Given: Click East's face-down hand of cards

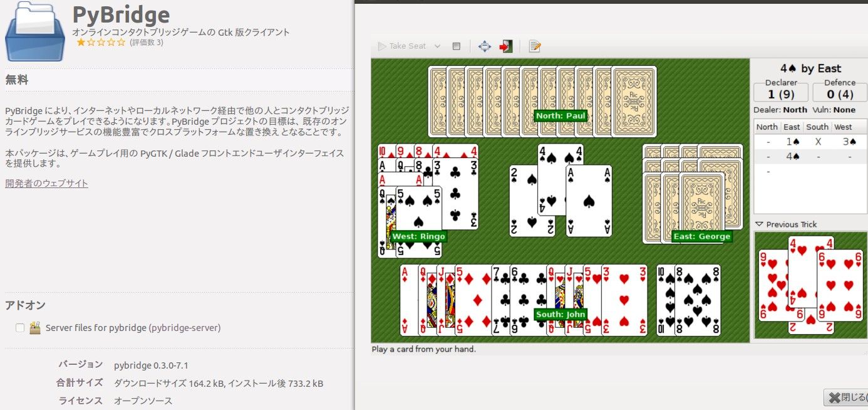Looking at the screenshot, I should pyautogui.click(x=693, y=194).
